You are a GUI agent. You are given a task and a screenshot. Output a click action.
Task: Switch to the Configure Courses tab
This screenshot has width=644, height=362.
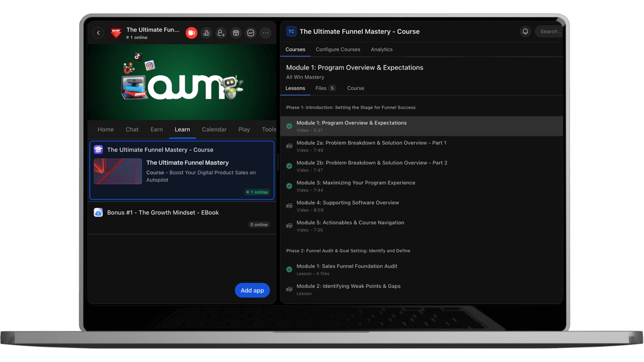coord(338,49)
